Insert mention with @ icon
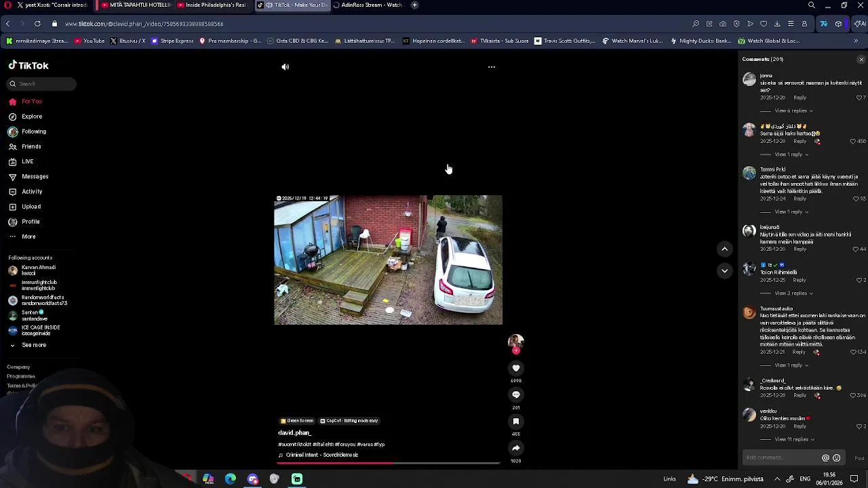The width and height of the screenshot is (868, 488). [x=825, y=457]
